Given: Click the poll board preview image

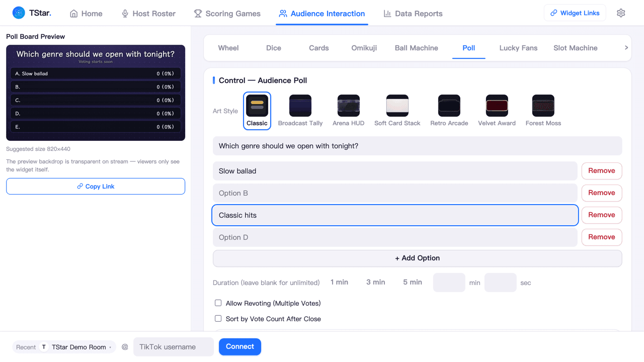Looking at the screenshot, I should coord(96,93).
